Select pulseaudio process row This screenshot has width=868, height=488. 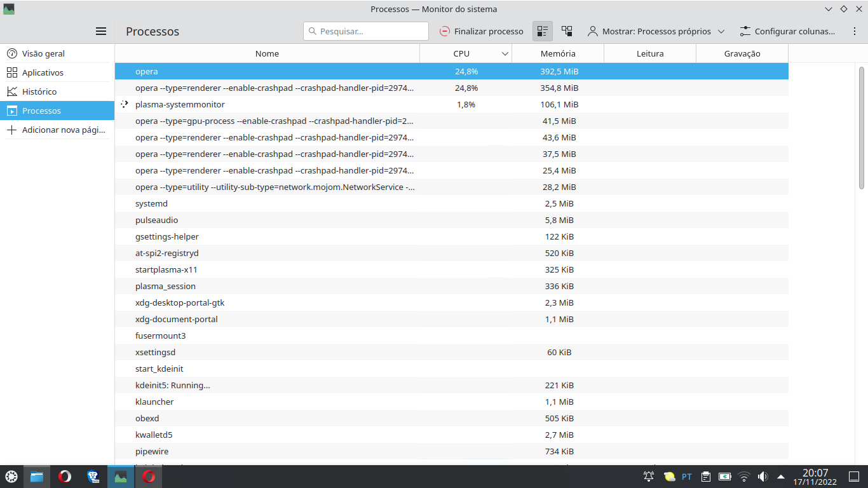tap(452, 220)
